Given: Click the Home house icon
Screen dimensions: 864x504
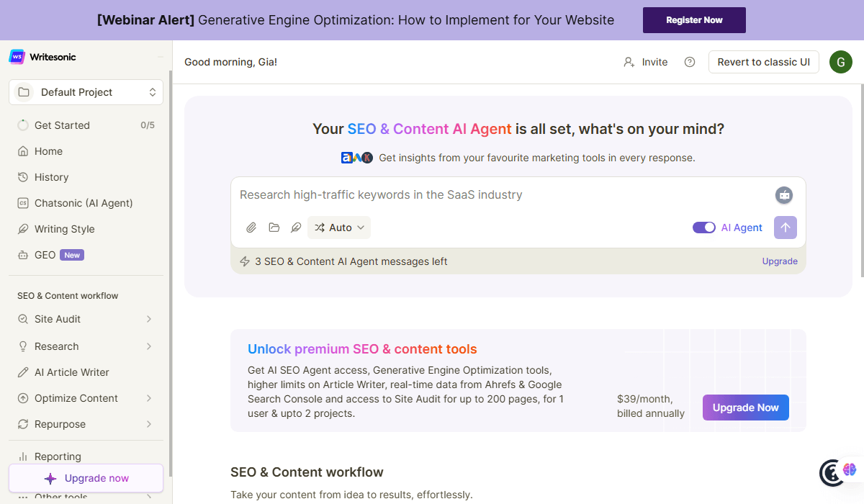Looking at the screenshot, I should pyautogui.click(x=23, y=151).
